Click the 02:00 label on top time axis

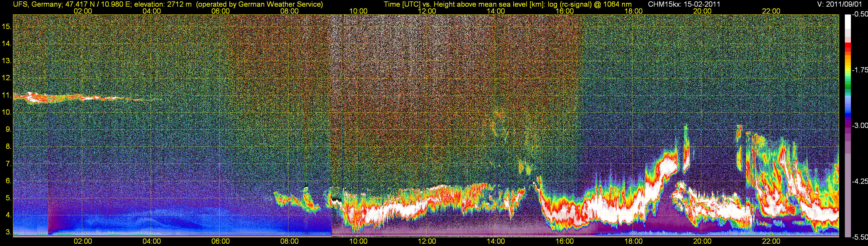pos(82,11)
